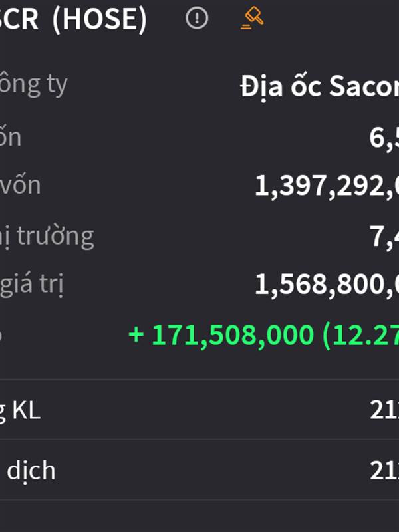Click the orange gavel auction icon

[x=253, y=18]
